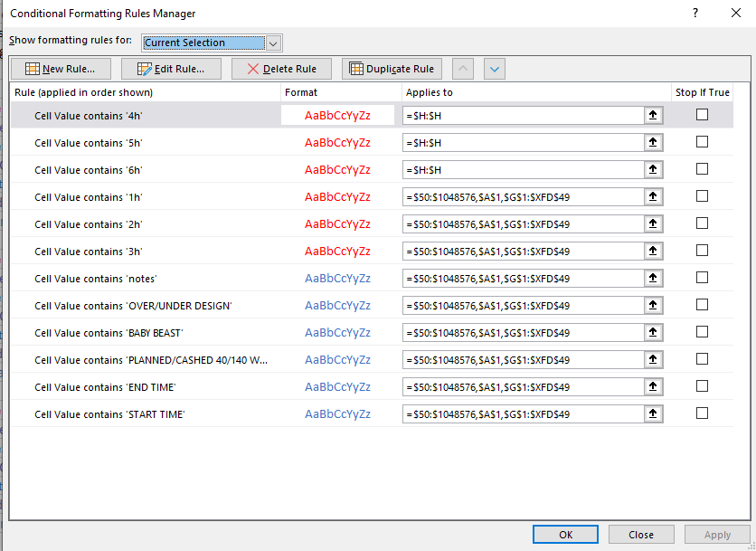
Task: Duplicate the selected rule
Action: click(x=392, y=69)
